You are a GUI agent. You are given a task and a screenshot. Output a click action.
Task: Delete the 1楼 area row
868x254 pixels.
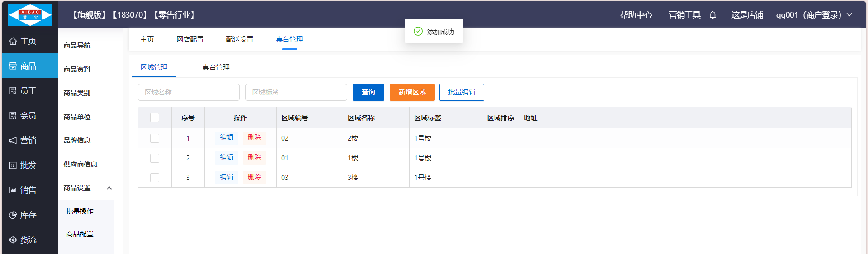[x=254, y=157]
